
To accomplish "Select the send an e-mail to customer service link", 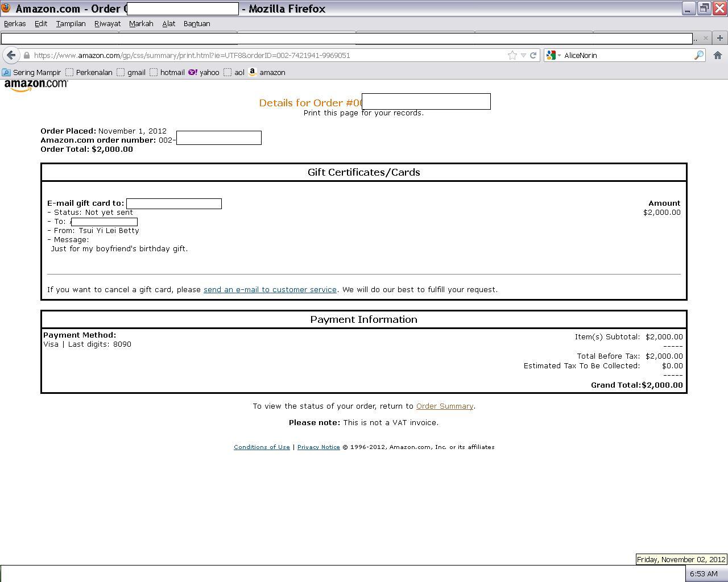I will click(x=270, y=289).
